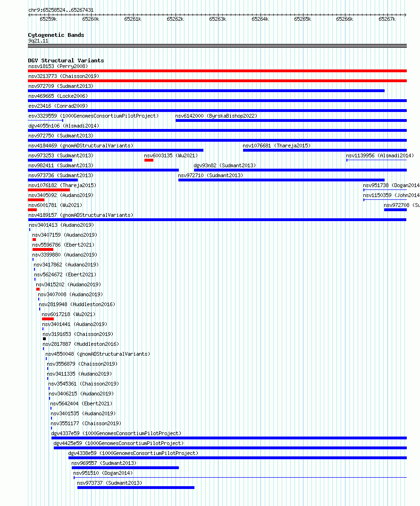
Task: Click nsv3406215 (Audano2019) label
Action: (81, 394)
